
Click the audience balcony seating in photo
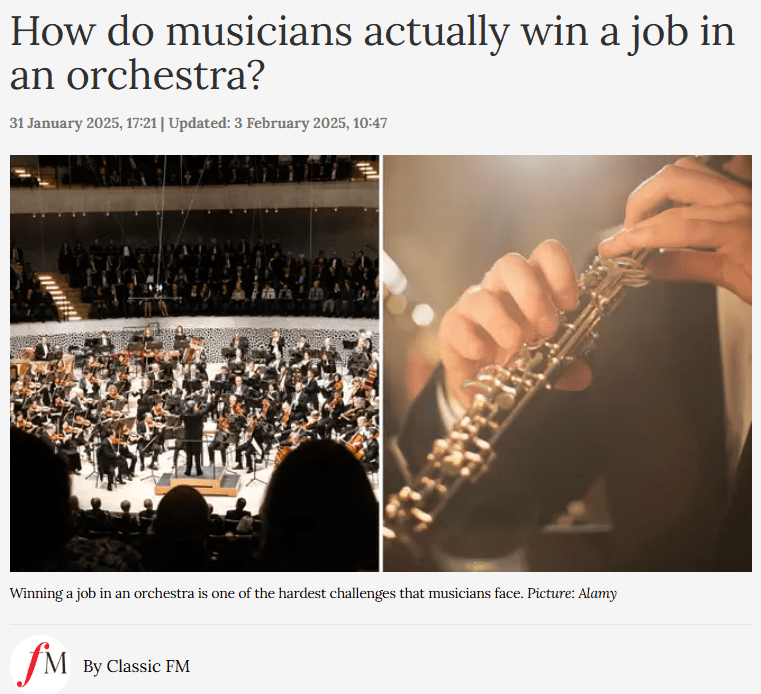tap(218, 277)
